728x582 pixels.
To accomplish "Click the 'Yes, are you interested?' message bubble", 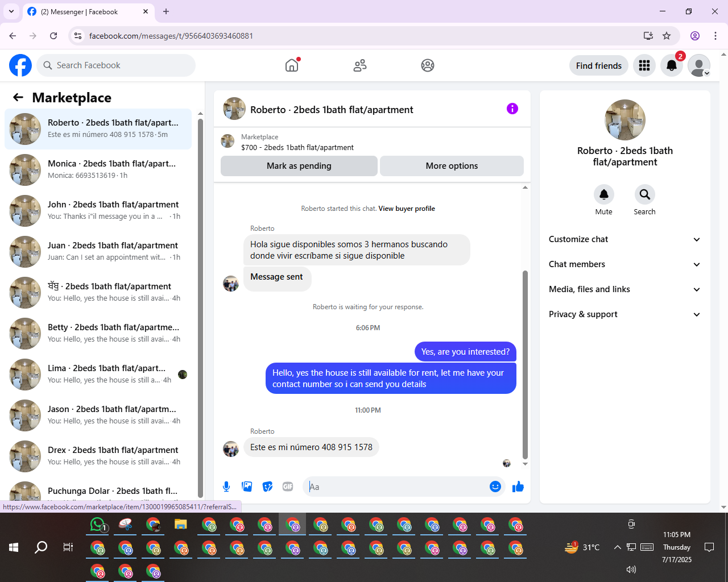I will [465, 352].
